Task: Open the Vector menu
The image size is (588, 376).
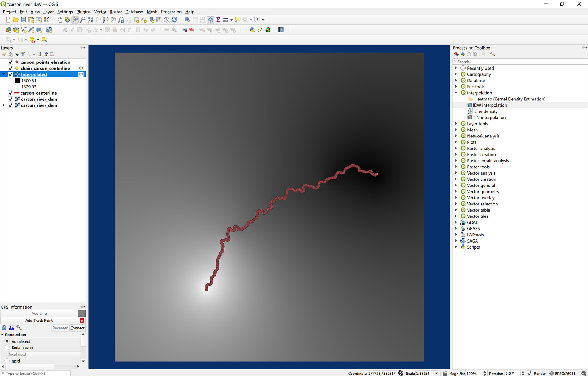Action: click(100, 12)
